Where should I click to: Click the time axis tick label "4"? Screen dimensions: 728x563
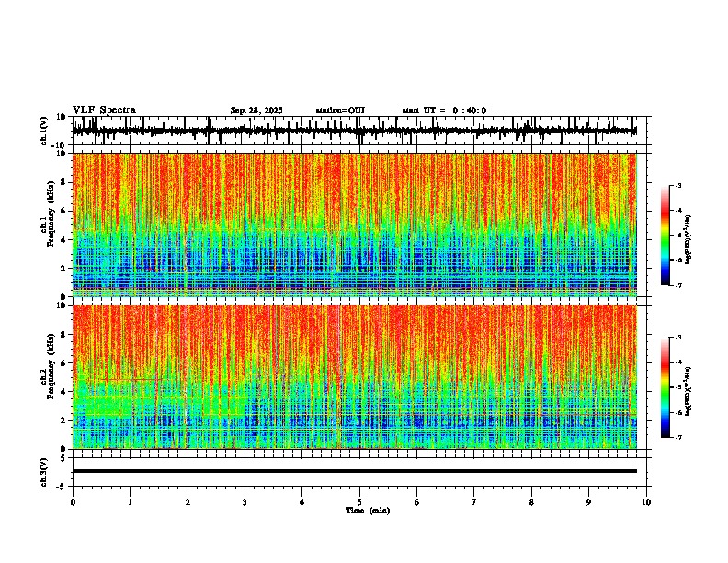tap(302, 502)
